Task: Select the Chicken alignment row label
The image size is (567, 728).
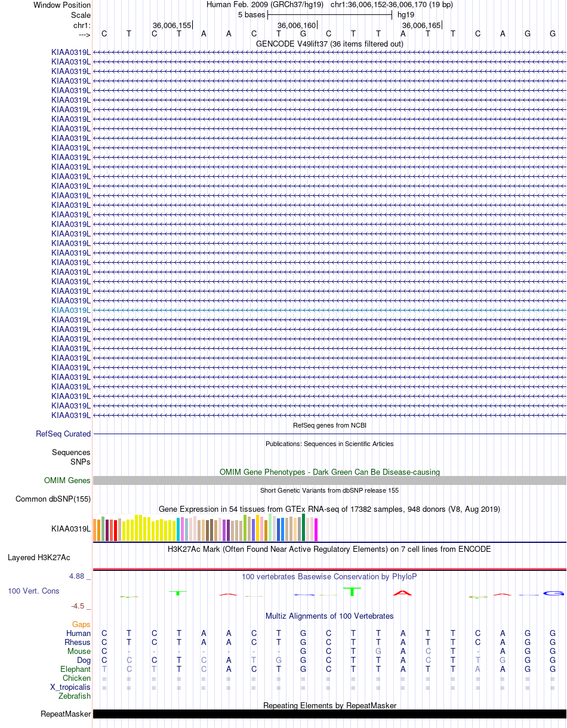Action: point(77,678)
